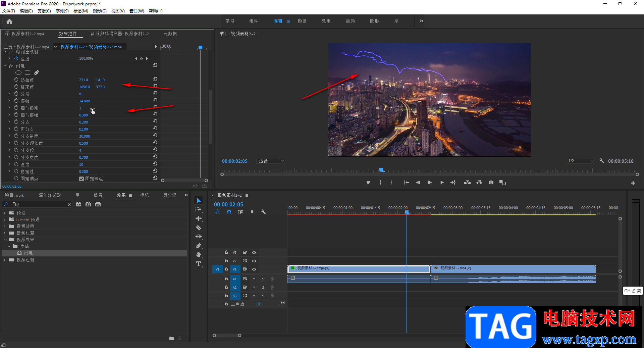The height and width of the screenshot is (348, 644).
Task: Click the program monitor playhead marker
Action: pyautogui.click(x=382, y=170)
